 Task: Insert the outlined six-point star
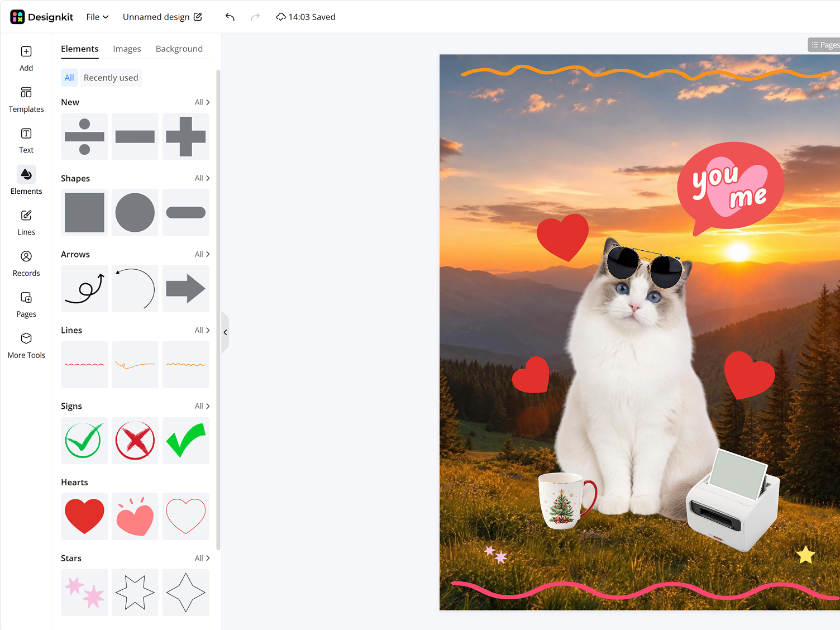(x=135, y=593)
